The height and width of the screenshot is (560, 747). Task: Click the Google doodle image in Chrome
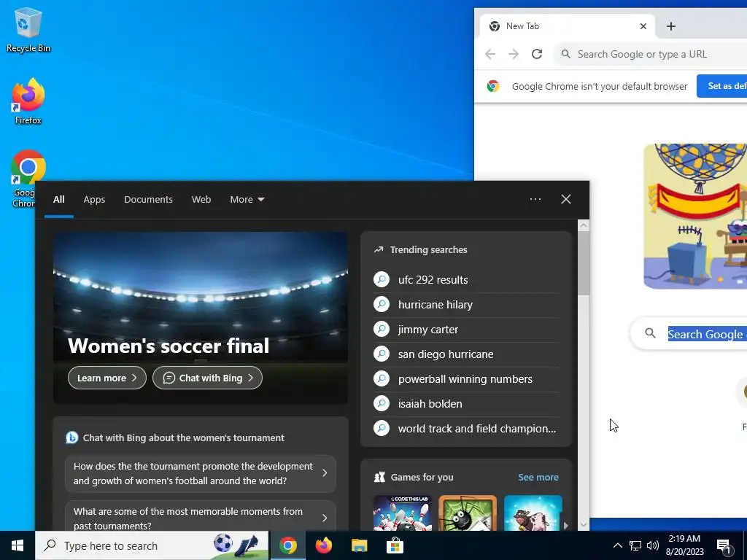[x=695, y=216]
